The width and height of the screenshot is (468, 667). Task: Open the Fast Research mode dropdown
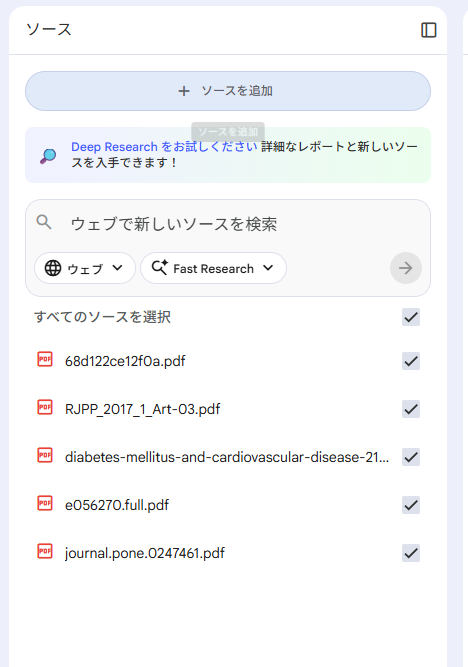point(213,268)
